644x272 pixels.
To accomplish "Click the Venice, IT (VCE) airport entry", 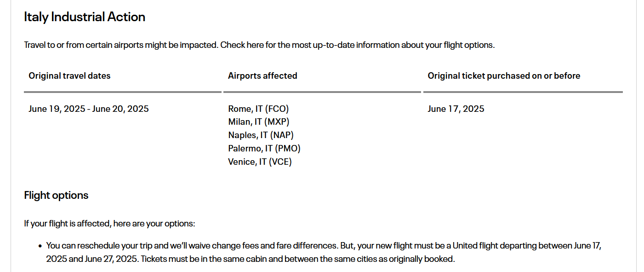I will coord(260,162).
